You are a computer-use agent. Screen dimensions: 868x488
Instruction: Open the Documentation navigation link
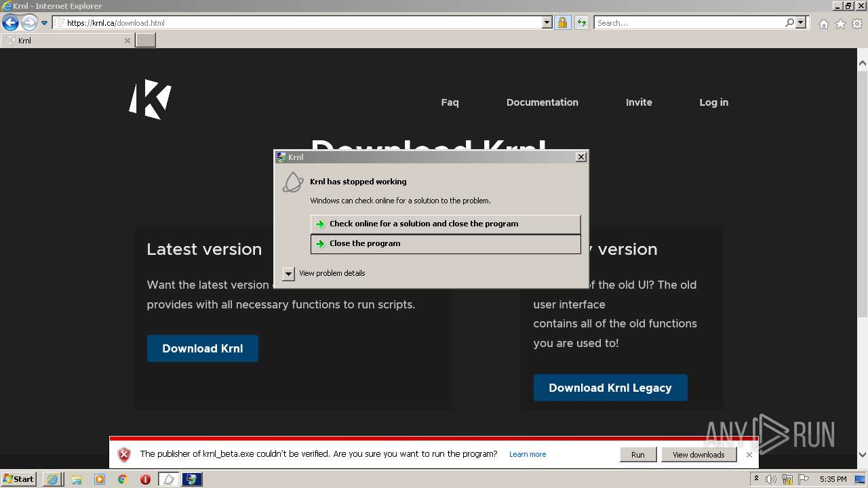point(542,102)
